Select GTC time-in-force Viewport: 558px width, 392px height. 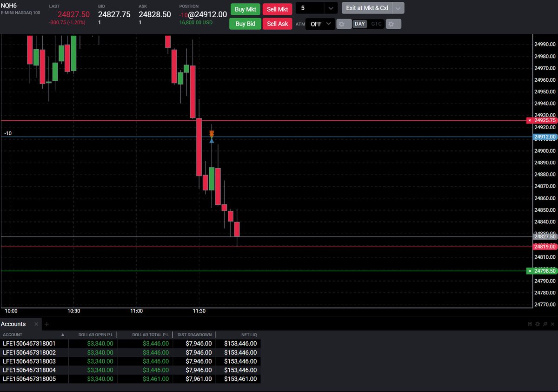(x=376, y=24)
